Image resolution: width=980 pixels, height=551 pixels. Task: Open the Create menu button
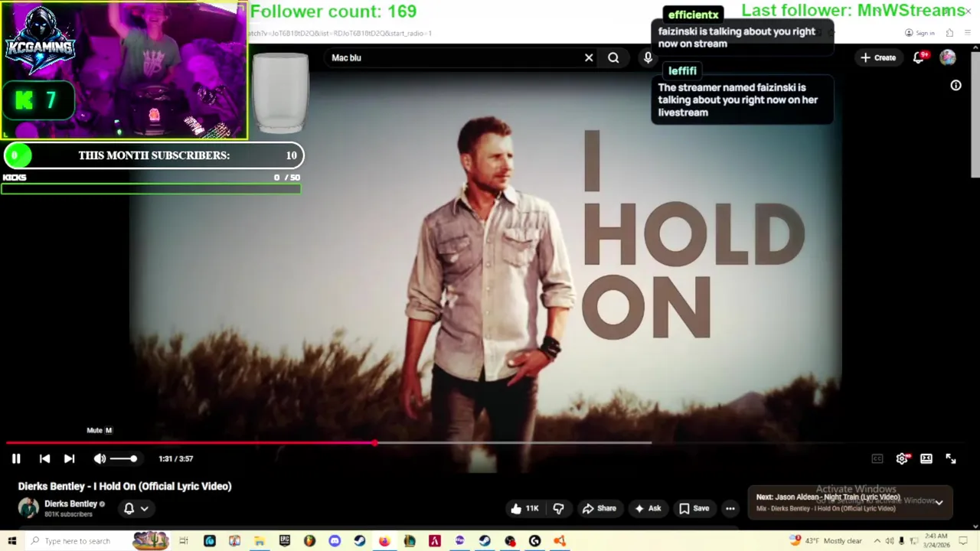pyautogui.click(x=878, y=57)
